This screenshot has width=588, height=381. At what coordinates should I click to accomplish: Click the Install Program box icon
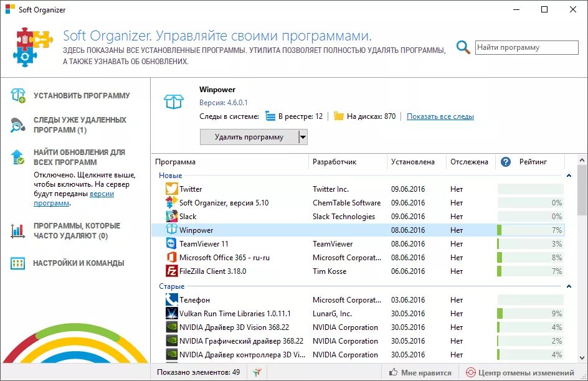point(18,95)
